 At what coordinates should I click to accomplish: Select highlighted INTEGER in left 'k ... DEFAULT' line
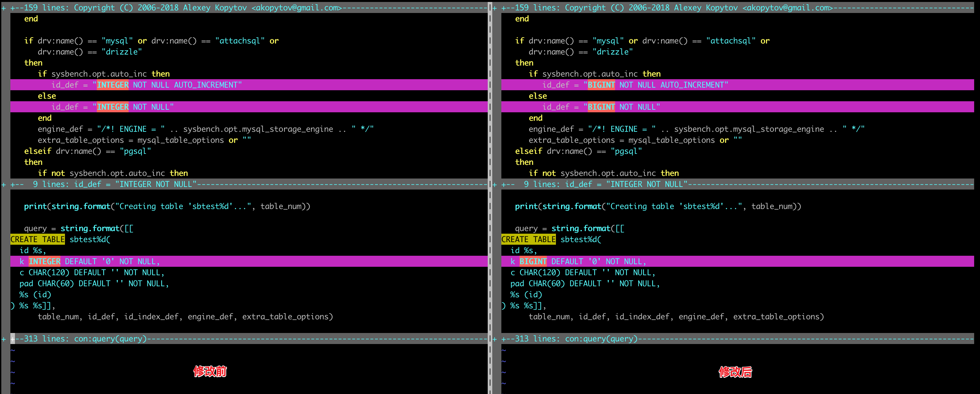pyautogui.click(x=44, y=262)
